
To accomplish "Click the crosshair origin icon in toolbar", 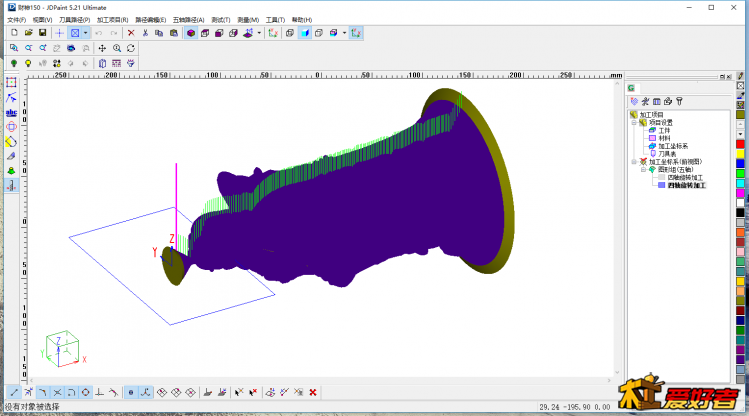I will [x=59, y=33].
